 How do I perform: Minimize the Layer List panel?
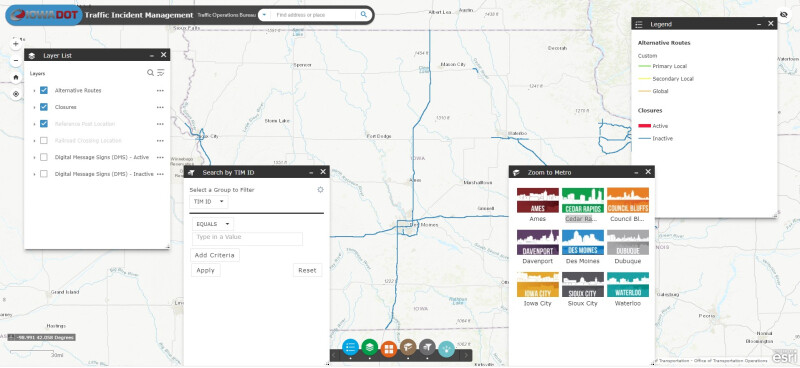tap(152, 55)
